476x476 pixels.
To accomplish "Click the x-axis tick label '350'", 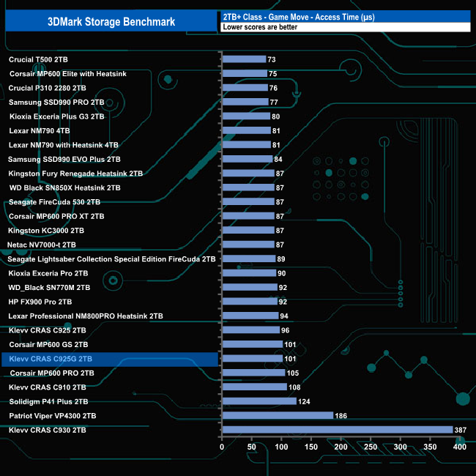I will 430,447.
